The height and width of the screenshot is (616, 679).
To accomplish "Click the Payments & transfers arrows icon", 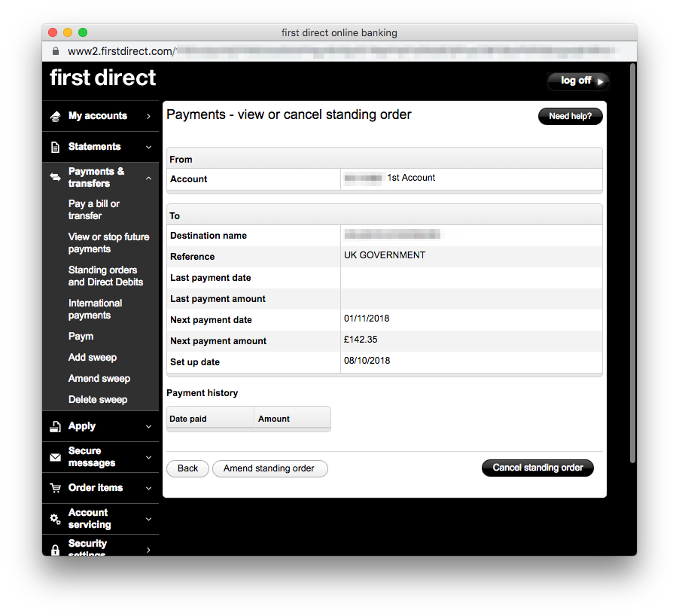I will point(56,177).
